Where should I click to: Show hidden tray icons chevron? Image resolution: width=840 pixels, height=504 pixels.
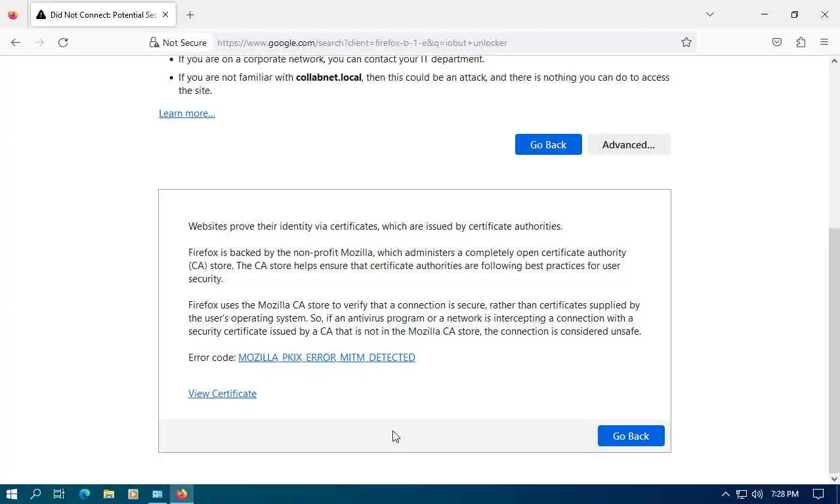click(x=725, y=494)
